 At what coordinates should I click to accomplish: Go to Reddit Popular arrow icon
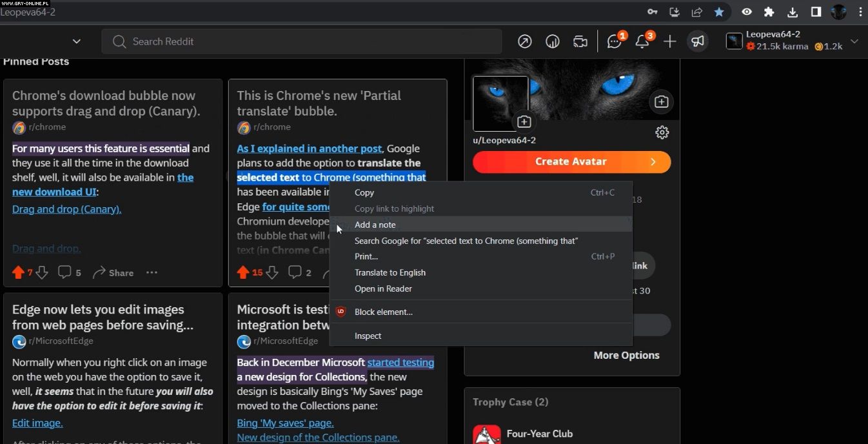coord(525,41)
